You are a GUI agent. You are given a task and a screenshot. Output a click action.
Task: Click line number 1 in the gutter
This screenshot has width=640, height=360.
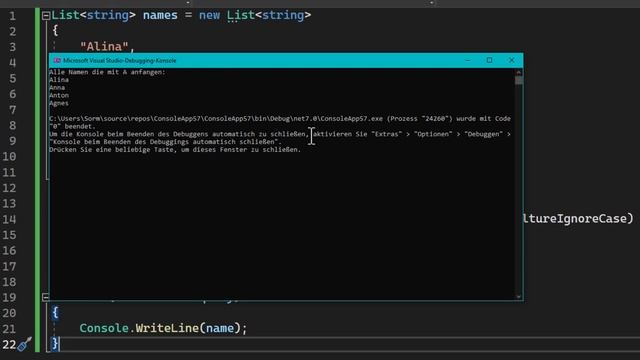pos(12,16)
